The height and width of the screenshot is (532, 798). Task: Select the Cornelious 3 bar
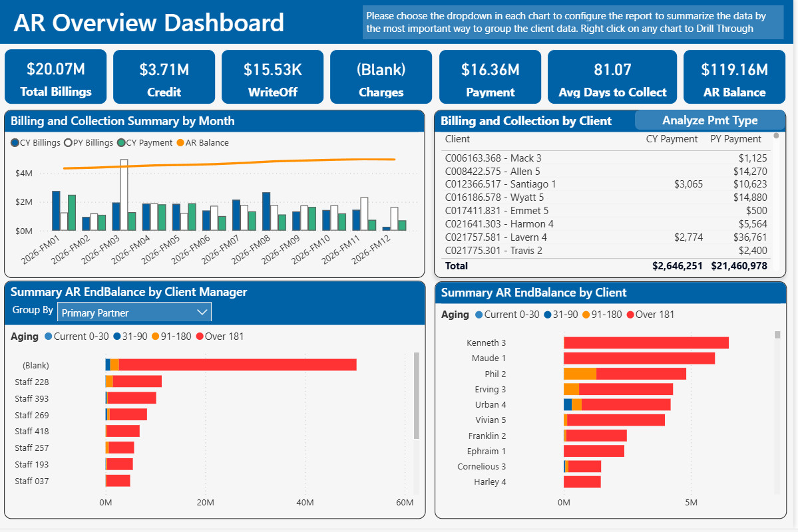(x=582, y=466)
